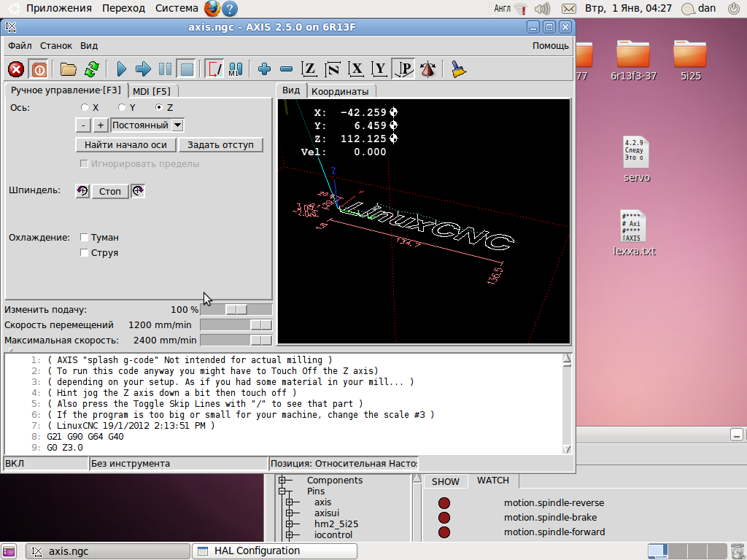Viewport: 747px width, 560px height.
Task: Open a G-code file with folder icon
Action: 69,69
